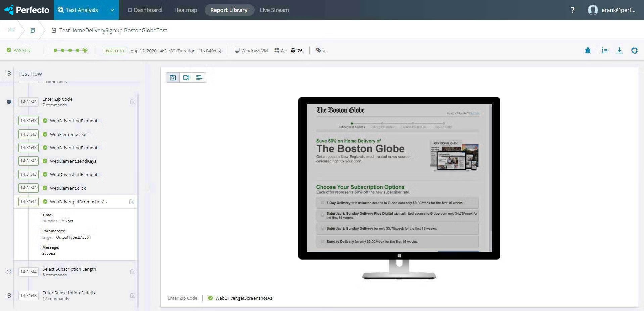
Task: Click the 14:31:44 getScreenshotAs timestamp
Action: (x=29, y=202)
